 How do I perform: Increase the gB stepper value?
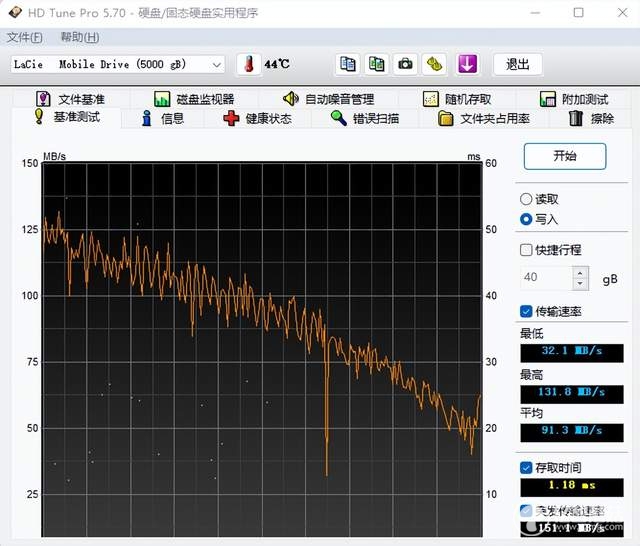pos(580,273)
